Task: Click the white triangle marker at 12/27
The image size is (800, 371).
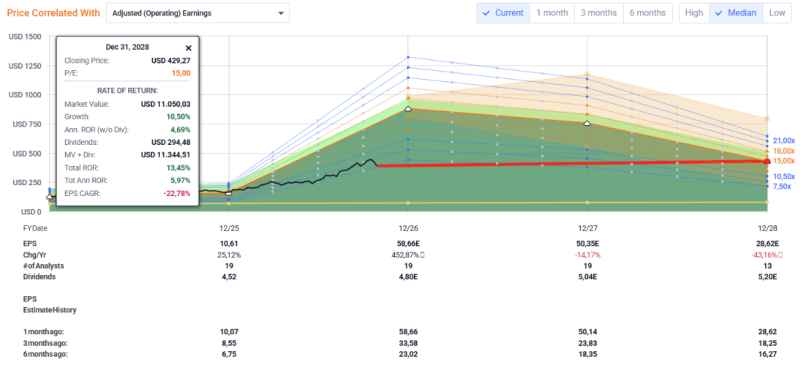Action: click(587, 123)
